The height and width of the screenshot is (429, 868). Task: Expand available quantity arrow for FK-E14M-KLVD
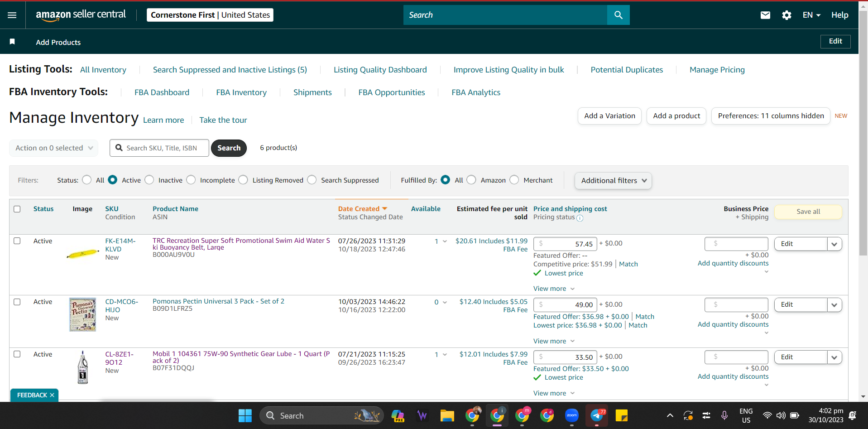click(x=445, y=241)
